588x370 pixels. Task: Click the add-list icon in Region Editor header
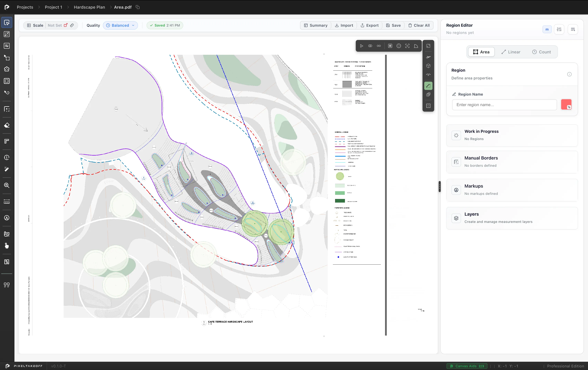coord(573,30)
